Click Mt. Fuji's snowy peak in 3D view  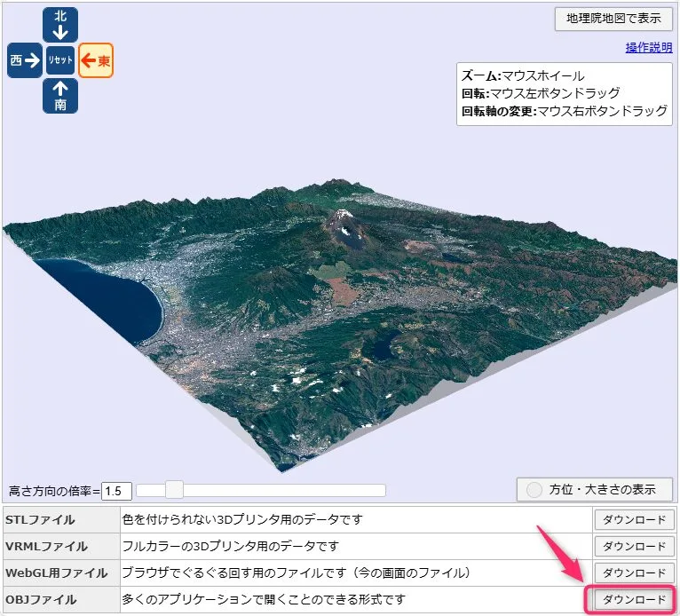click(x=343, y=217)
